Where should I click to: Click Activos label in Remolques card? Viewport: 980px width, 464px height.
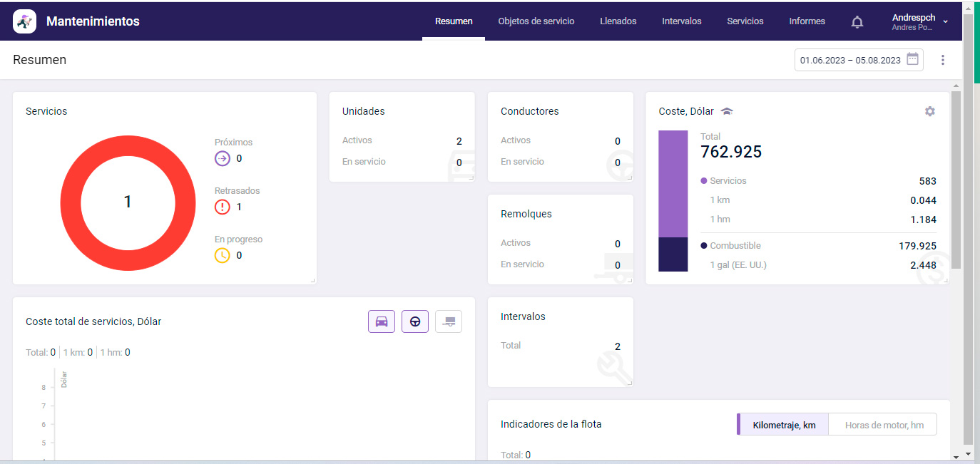[516, 243]
